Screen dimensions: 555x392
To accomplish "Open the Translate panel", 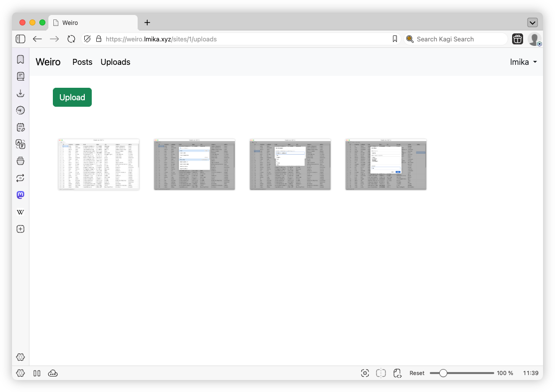I will [20, 144].
